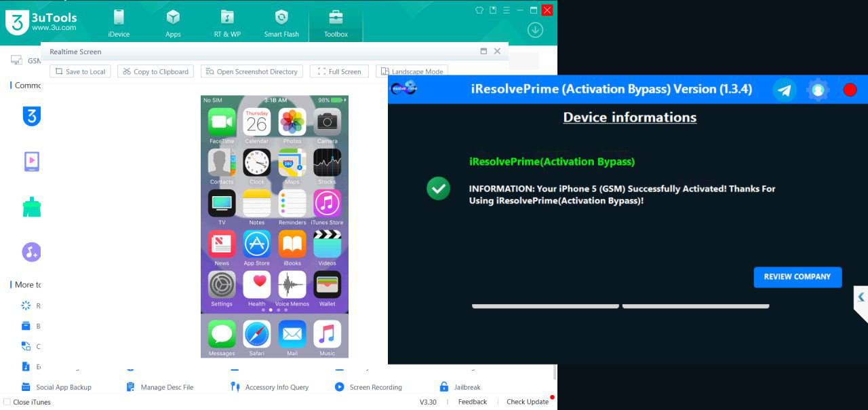The height and width of the screenshot is (410, 868).
Task: Tap the Health app icon
Action: [257, 285]
